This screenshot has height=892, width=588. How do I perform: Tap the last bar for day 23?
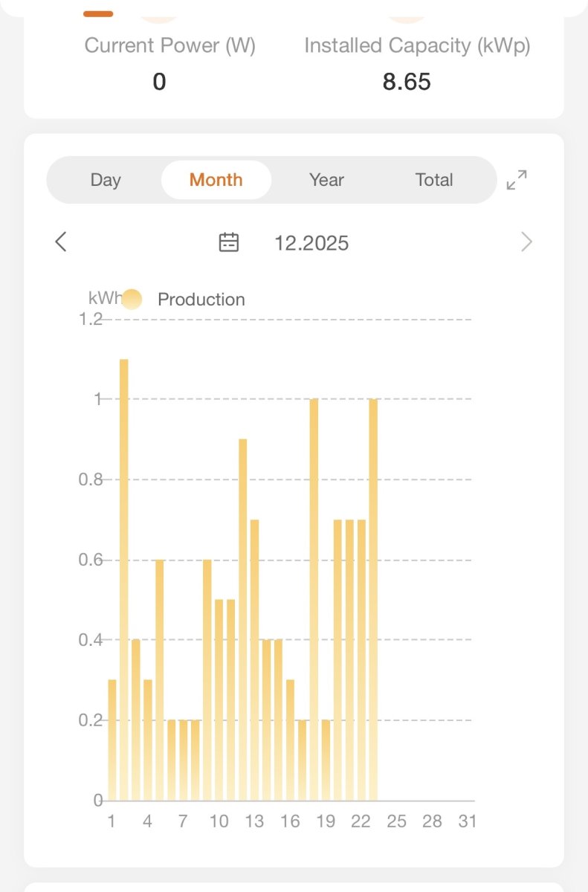pos(373,599)
